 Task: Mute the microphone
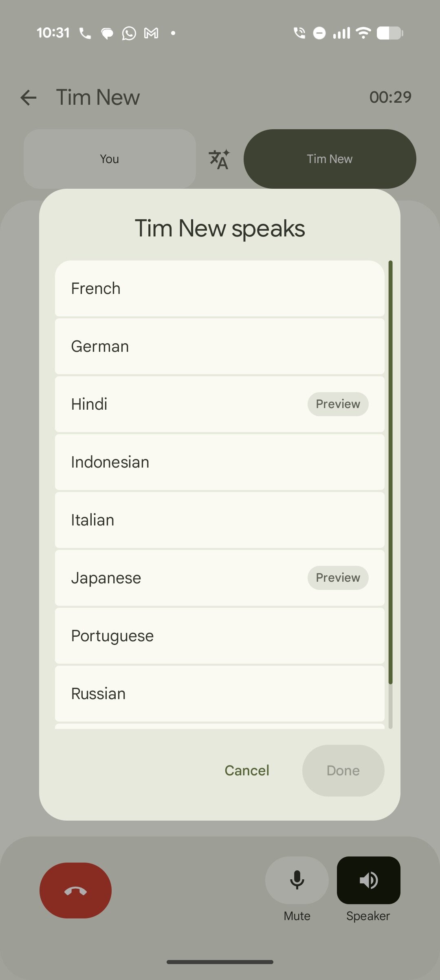click(297, 881)
